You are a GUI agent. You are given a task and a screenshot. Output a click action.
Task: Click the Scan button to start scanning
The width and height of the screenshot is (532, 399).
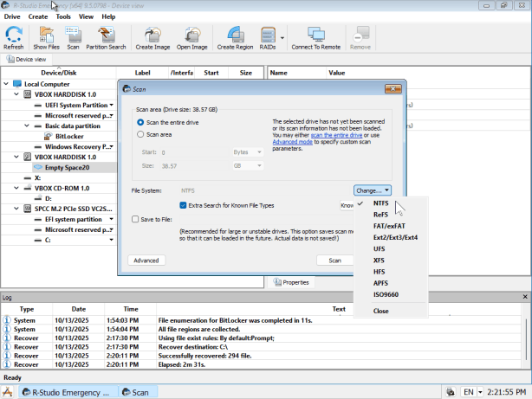click(334, 260)
